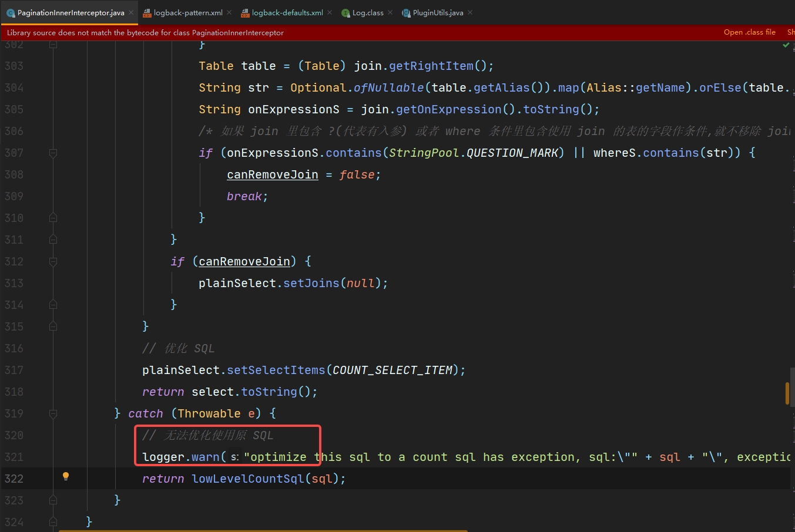Image resolution: width=795 pixels, height=532 pixels.
Task: Switch to the Log.class tab
Action: 367,12
